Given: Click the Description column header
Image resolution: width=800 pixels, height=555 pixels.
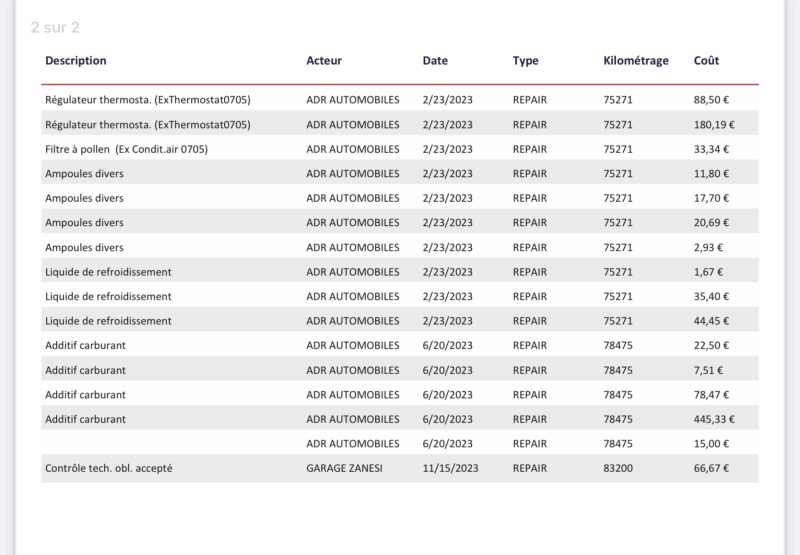Looking at the screenshot, I should [x=76, y=61].
